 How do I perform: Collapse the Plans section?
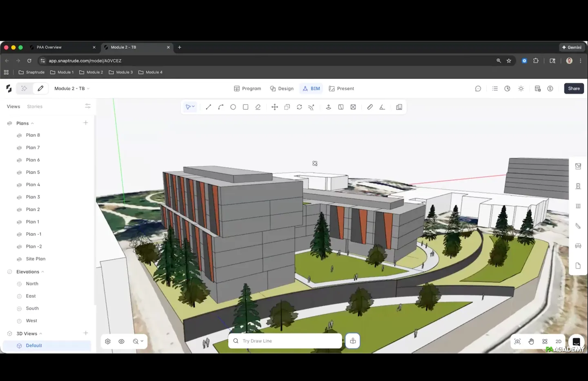[x=32, y=123]
